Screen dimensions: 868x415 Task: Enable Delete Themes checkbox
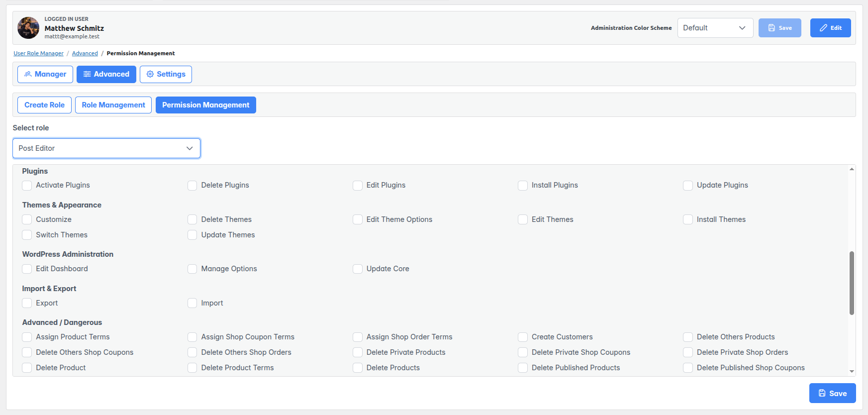pyautogui.click(x=192, y=219)
